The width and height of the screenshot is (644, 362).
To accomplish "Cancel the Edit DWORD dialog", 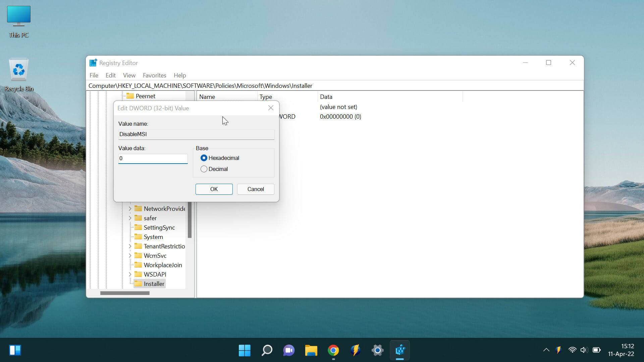I will click(255, 189).
